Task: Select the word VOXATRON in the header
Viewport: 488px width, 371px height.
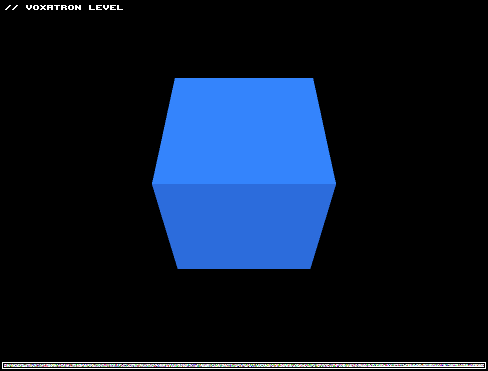Action: pos(54,7)
